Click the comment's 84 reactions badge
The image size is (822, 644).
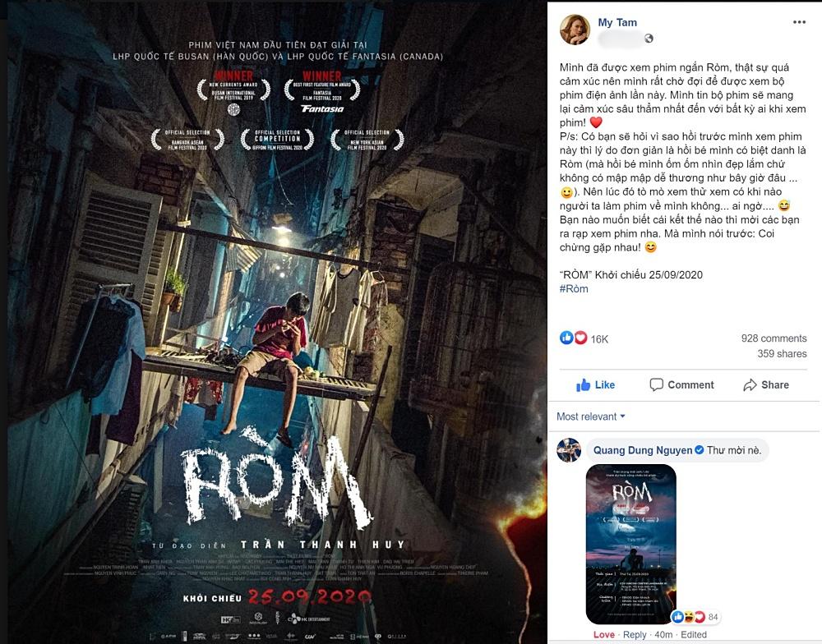coord(697,617)
